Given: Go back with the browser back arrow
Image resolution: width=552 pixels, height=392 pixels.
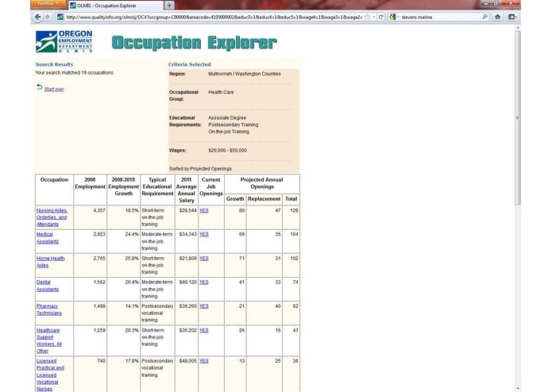Looking at the screenshot, I should tap(37, 17).
